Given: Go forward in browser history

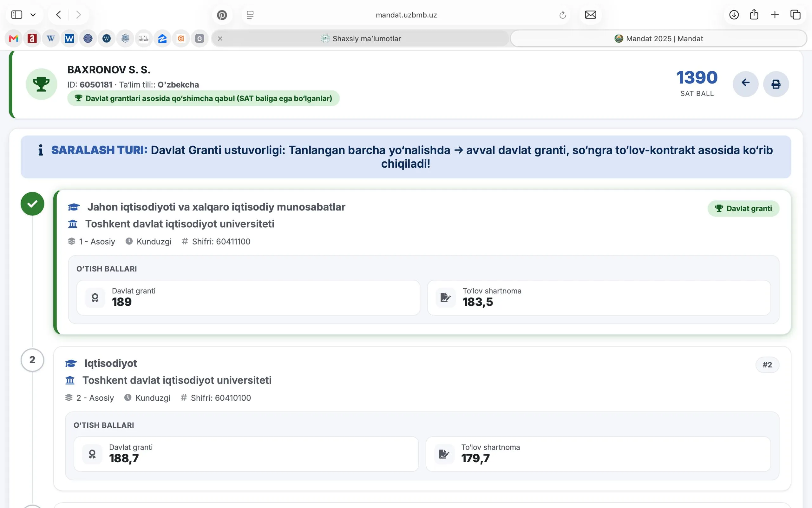Looking at the screenshot, I should [x=79, y=15].
